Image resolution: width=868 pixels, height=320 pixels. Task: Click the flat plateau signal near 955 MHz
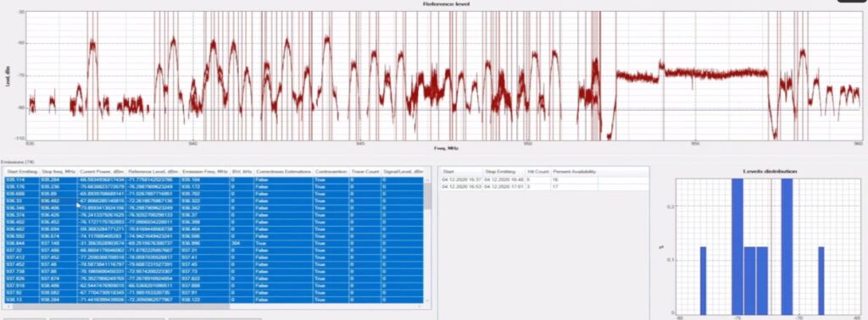tap(714, 73)
